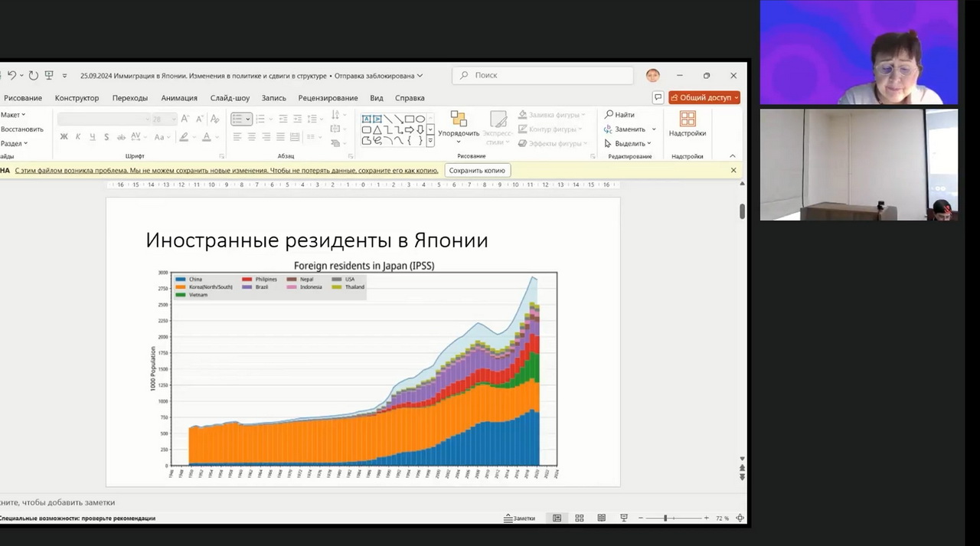Close the yellow warning message bar
This screenshot has width=980, height=546.
tap(733, 170)
